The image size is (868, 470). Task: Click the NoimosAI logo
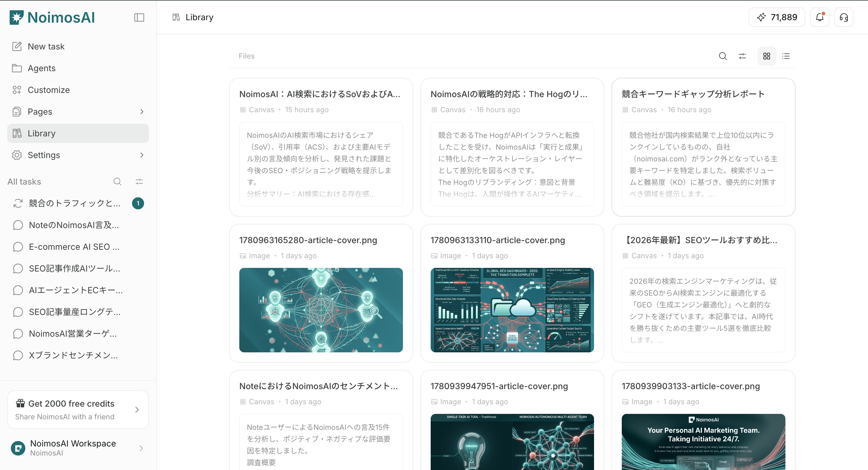52,17
